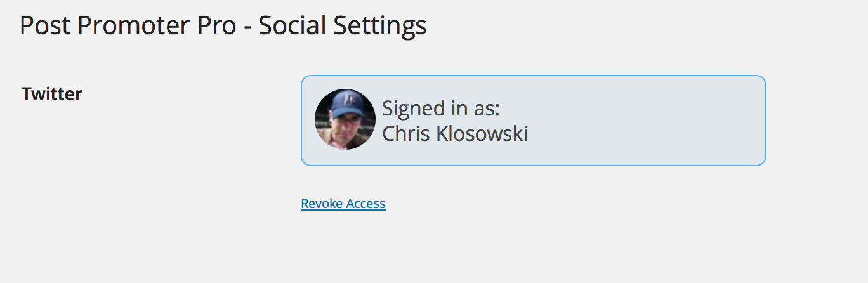
Task: Click "Post" at the start of heading
Action: pos(45,25)
